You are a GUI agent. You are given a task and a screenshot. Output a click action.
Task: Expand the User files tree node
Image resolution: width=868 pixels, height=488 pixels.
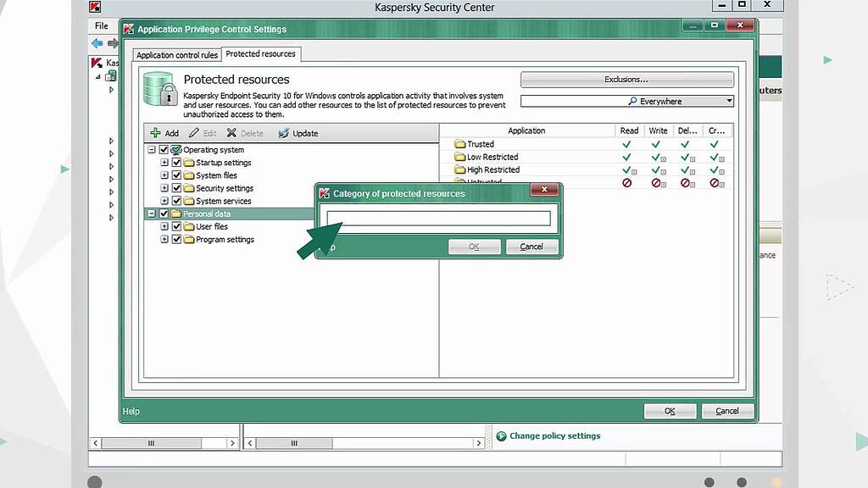(164, 226)
